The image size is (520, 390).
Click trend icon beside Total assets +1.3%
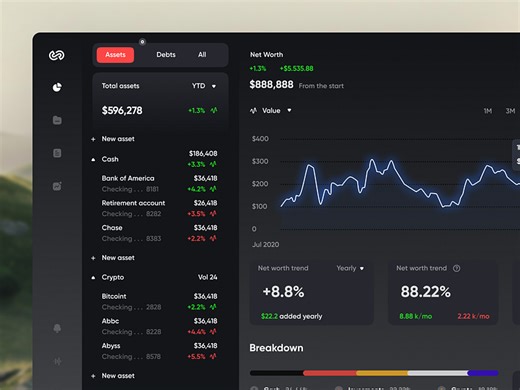coord(214,110)
